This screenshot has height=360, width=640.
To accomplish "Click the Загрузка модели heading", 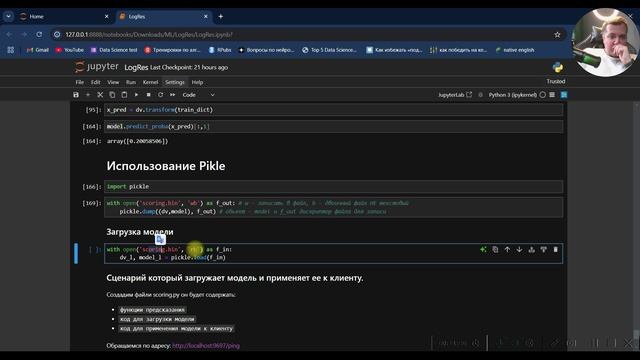I will point(140,232).
